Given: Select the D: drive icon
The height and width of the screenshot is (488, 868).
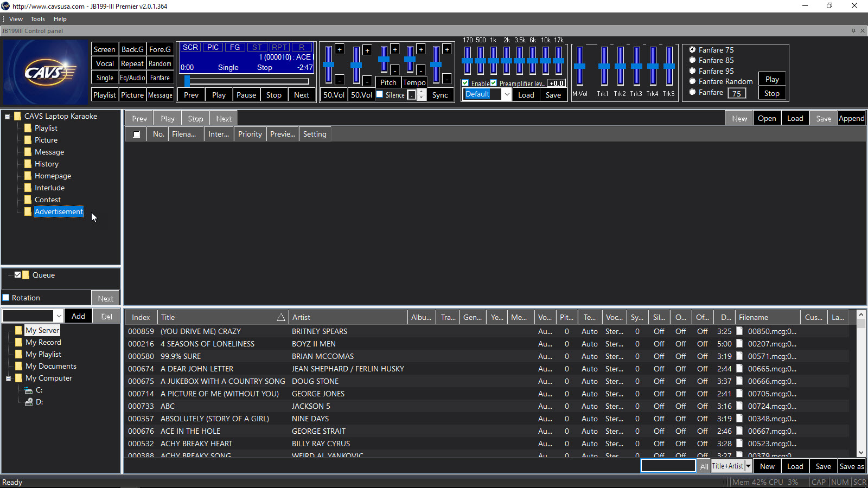Looking at the screenshot, I should 29,402.
